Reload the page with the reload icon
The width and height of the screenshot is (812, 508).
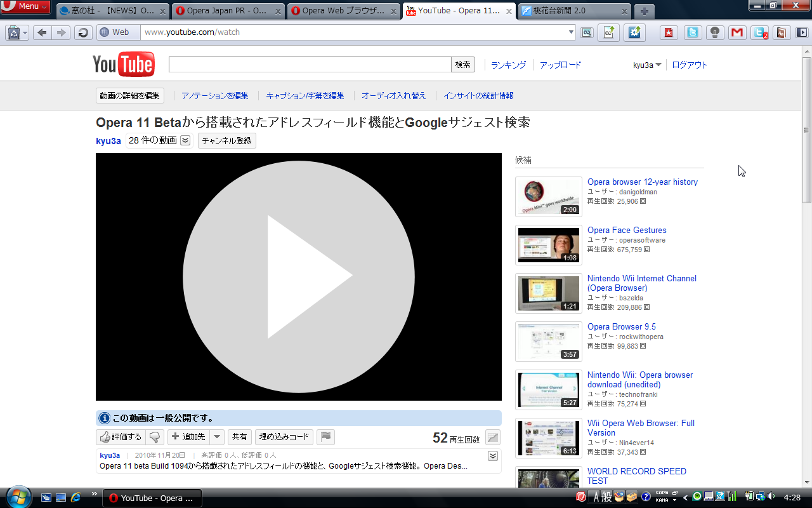[x=83, y=32]
